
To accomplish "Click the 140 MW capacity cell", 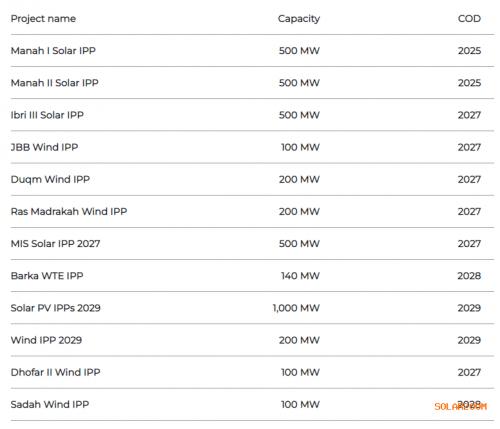I will [x=300, y=276].
